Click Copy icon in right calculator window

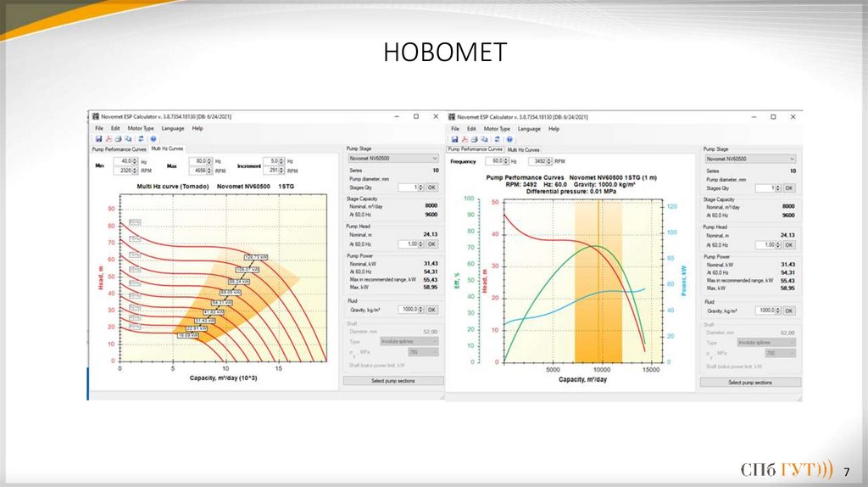[x=484, y=140]
